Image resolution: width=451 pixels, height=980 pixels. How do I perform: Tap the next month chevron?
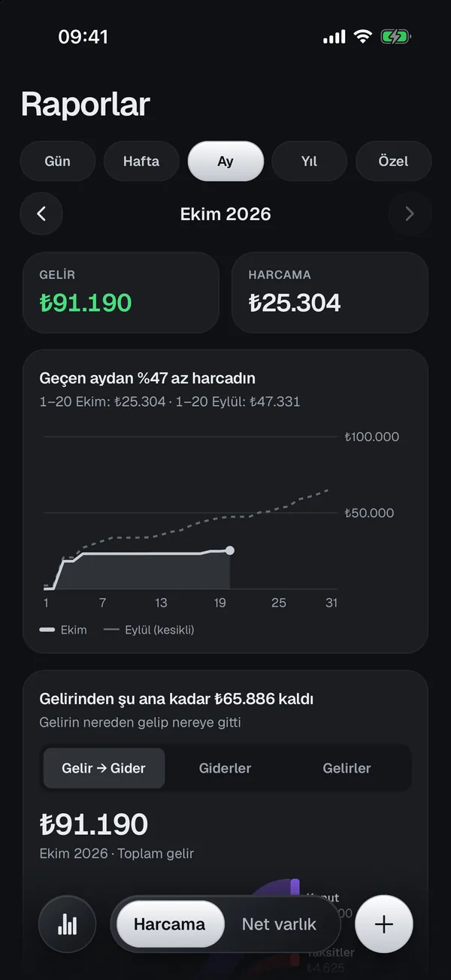410,214
